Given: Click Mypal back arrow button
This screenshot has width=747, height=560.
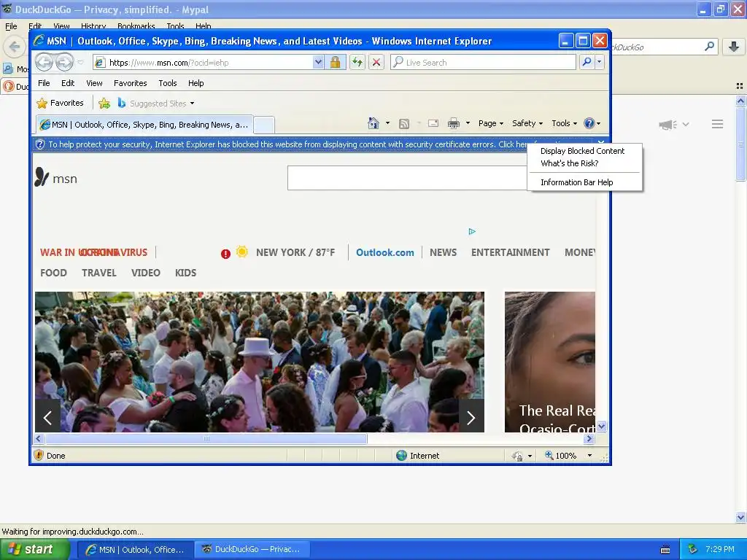Looking at the screenshot, I should tap(15, 47).
